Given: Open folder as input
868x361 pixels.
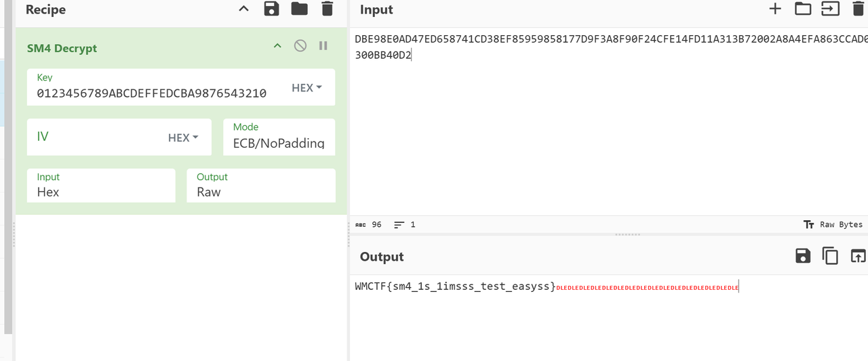Looking at the screenshot, I should coord(803,9).
